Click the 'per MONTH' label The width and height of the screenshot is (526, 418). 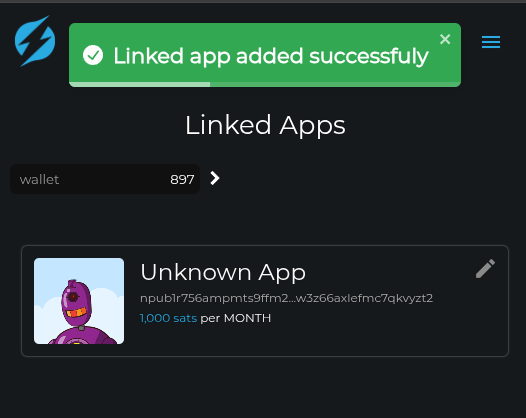point(235,318)
